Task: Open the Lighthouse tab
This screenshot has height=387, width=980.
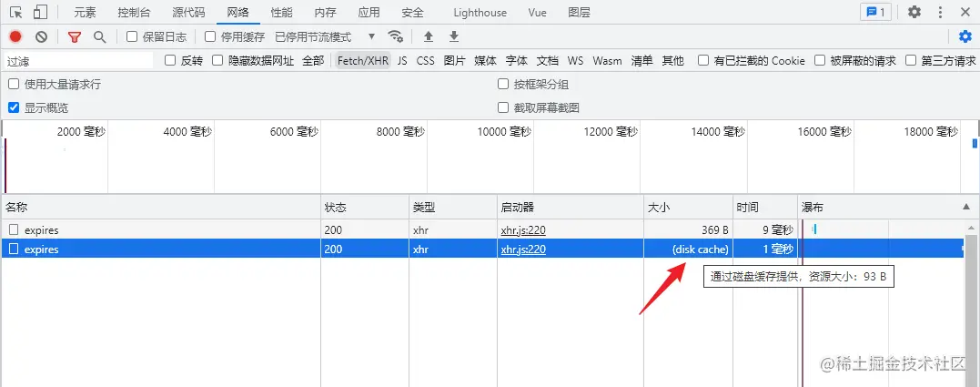Action: click(480, 13)
